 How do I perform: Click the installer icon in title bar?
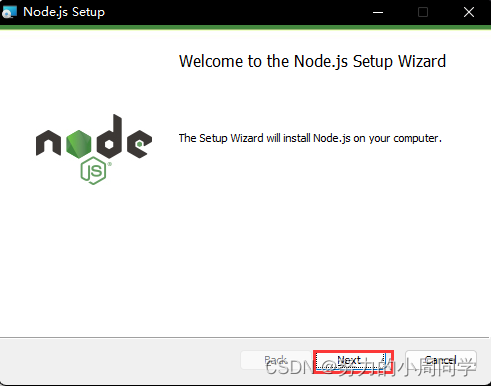pos(9,12)
